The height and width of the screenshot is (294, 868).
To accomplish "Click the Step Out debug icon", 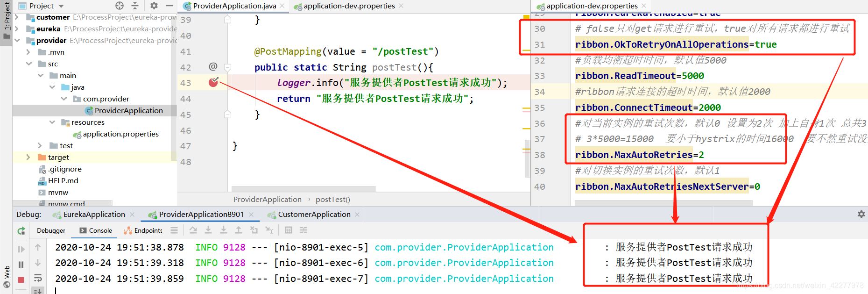I will click(239, 230).
